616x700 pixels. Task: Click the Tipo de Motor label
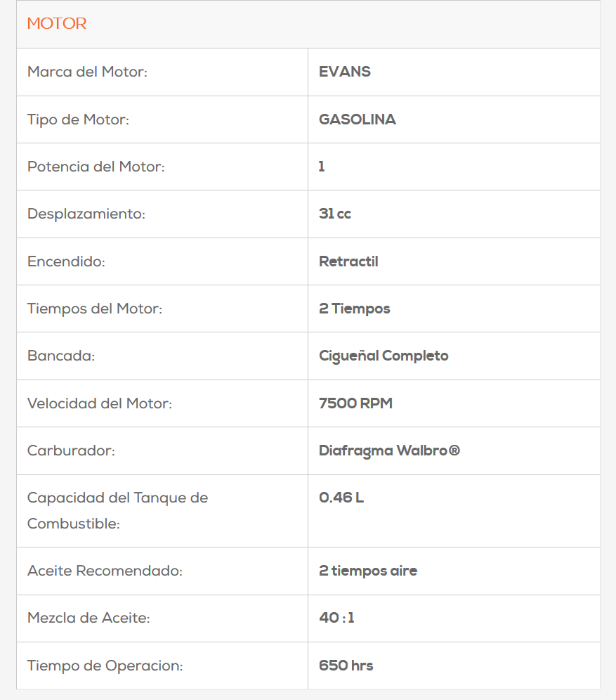[x=78, y=119]
